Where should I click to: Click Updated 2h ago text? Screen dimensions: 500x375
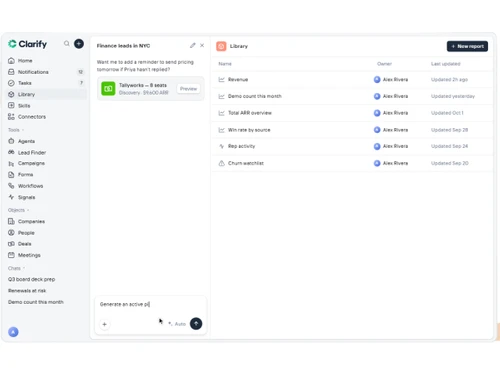pyautogui.click(x=449, y=80)
